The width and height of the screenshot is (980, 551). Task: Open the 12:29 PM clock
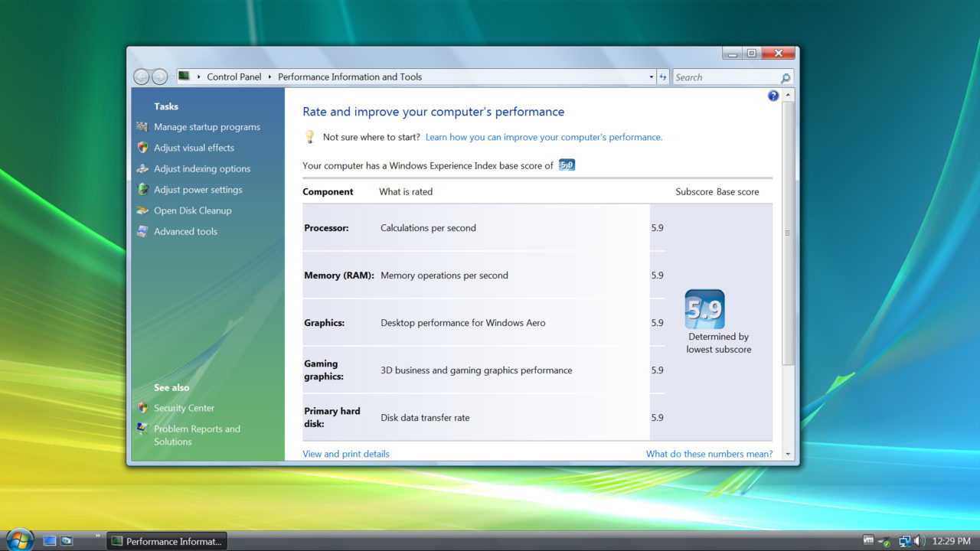point(951,541)
